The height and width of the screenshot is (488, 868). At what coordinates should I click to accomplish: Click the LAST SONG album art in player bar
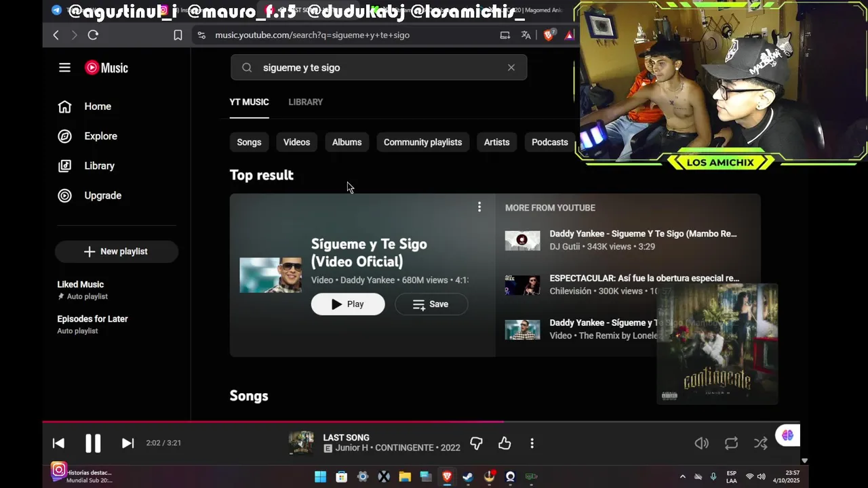301,443
